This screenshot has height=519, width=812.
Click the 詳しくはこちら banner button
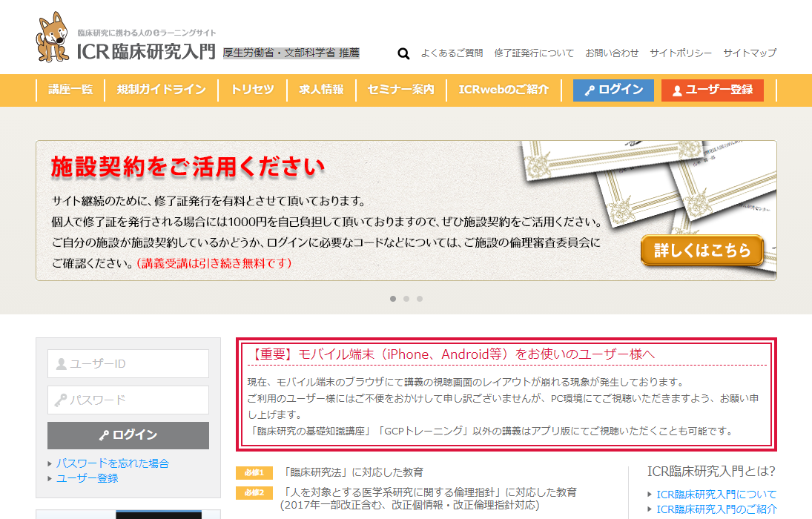tap(702, 250)
